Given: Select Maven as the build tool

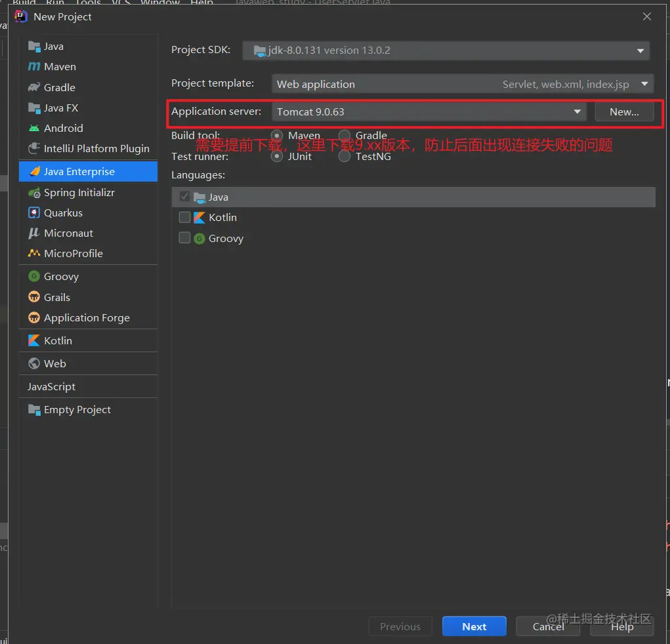Looking at the screenshot, I should click(x=277, y=135).
